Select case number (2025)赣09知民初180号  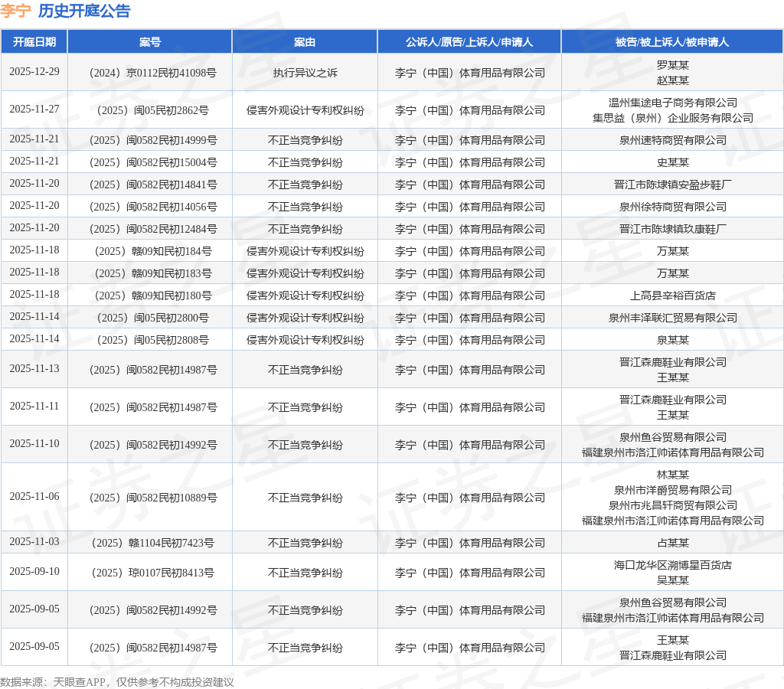coord(152,296)
